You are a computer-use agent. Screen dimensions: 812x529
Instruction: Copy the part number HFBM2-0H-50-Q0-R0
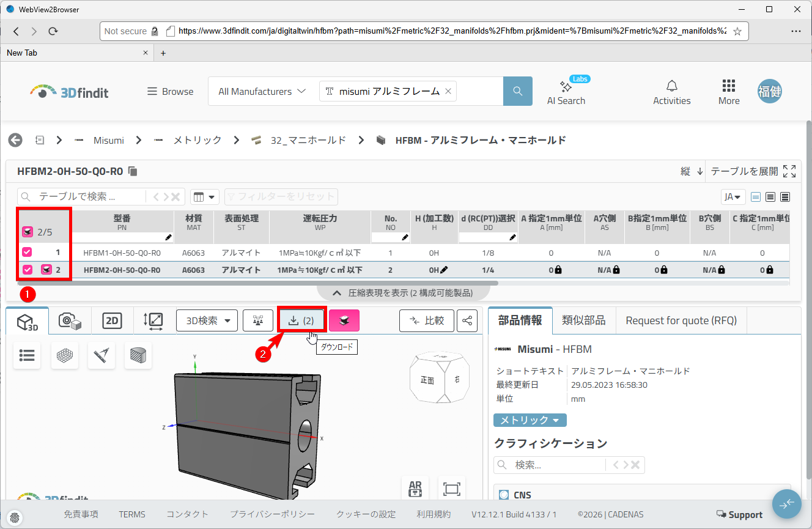133,171
